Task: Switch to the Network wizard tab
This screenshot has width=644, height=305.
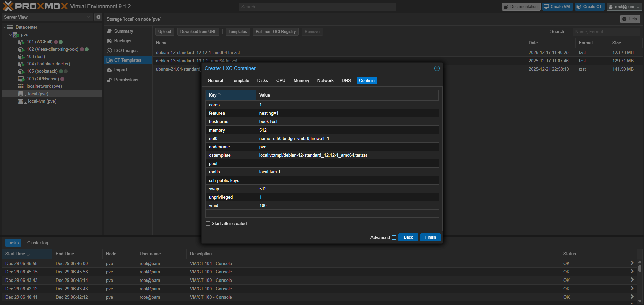Action: click(x=325, y=81)
